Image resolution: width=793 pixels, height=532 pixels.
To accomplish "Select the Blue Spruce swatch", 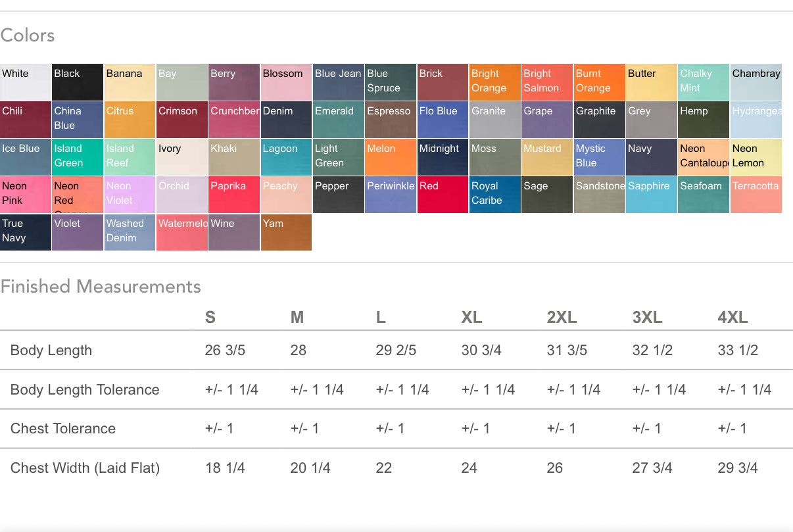I will [x=391, y=82].
